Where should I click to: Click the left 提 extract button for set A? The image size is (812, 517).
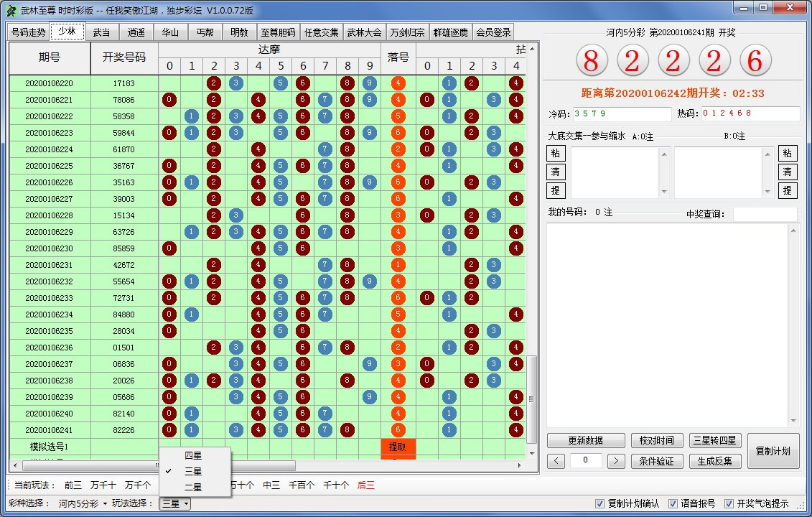tap(556, 190)
